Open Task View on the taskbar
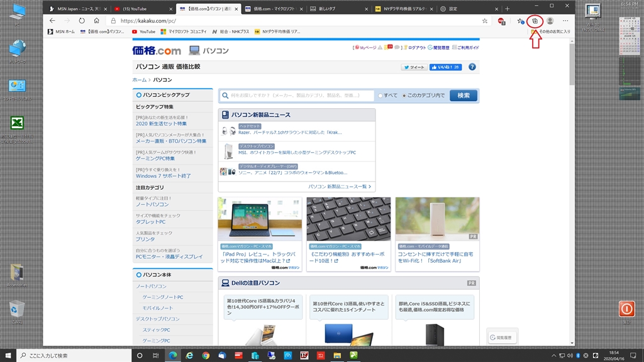This screenshot has height=362, width=644. coord(156,356)
